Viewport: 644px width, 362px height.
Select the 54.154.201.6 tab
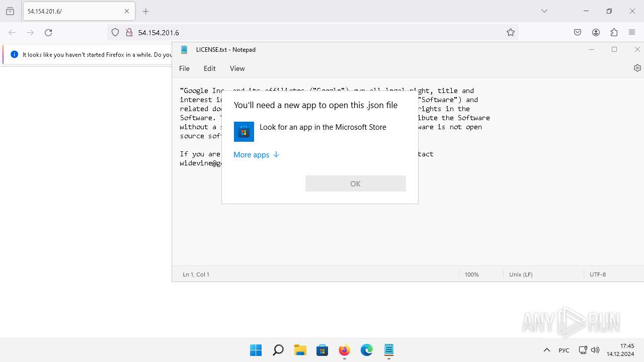click(79, 11)
